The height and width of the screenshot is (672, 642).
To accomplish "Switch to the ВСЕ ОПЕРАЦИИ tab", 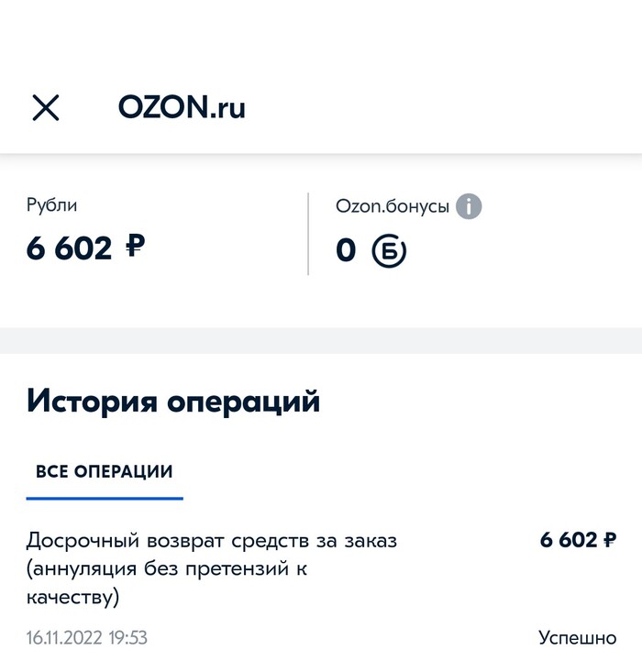I will pyautogui.click(x=104, y=472).
